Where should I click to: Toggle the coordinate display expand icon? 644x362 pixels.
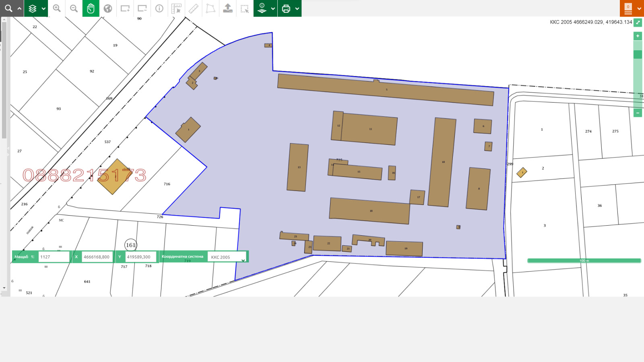[x=638, y=23]
